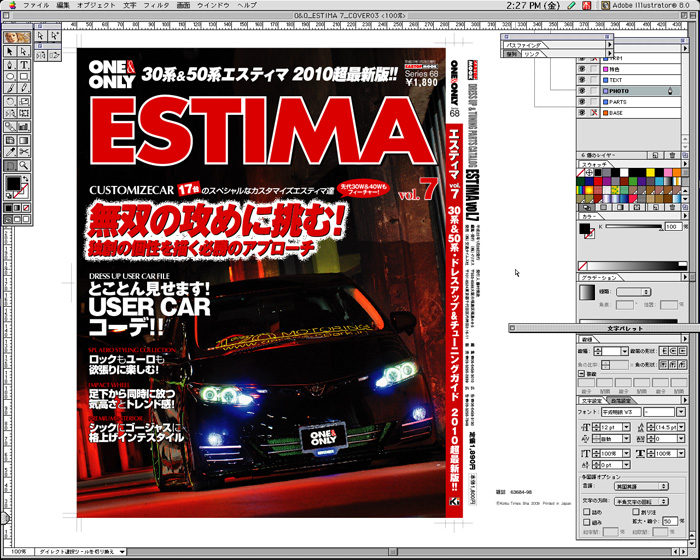Select the Pencil tool

pyautogui.click(x=24, y=88)
